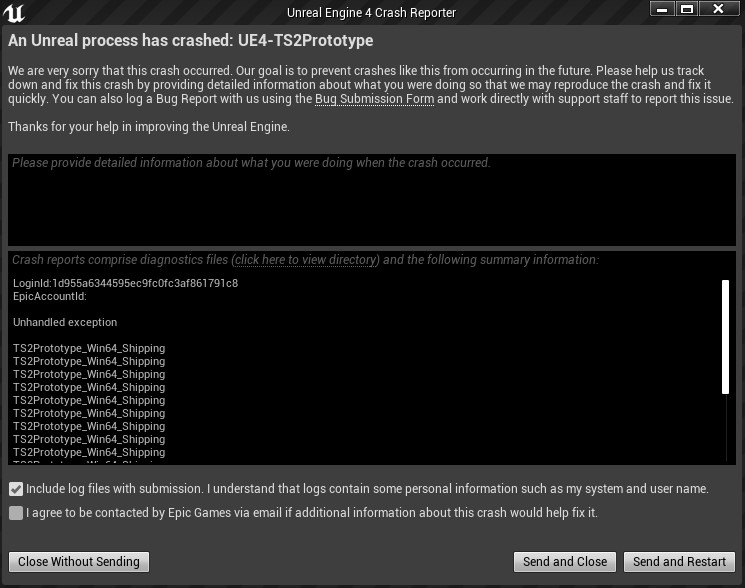Uncheck Include log files with submission
This screenshot has height=588, width=745.
(x=15, y=489)
